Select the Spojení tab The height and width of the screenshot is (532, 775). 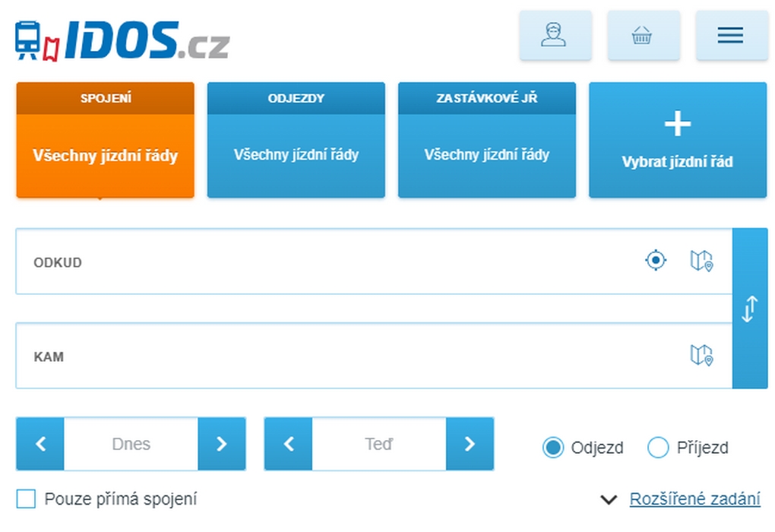[105, 141]
